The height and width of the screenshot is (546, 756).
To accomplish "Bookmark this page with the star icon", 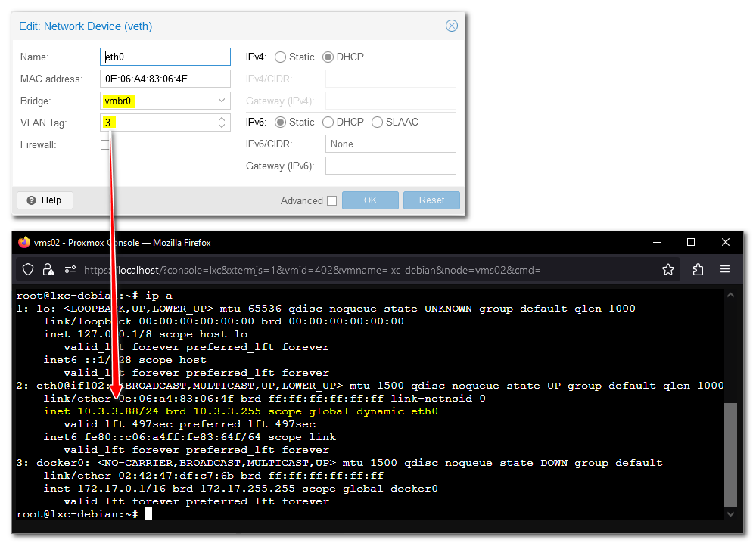I will point(667,269).
